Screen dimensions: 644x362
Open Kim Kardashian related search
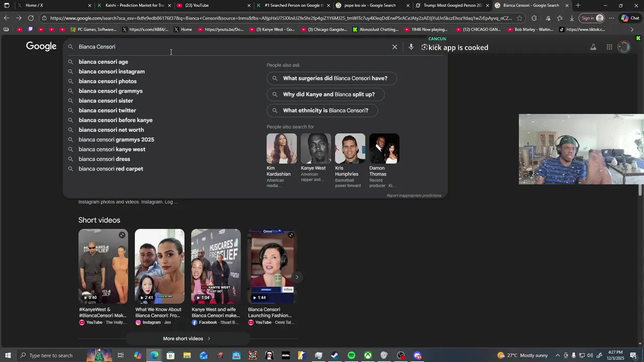[x=281, y=161]
